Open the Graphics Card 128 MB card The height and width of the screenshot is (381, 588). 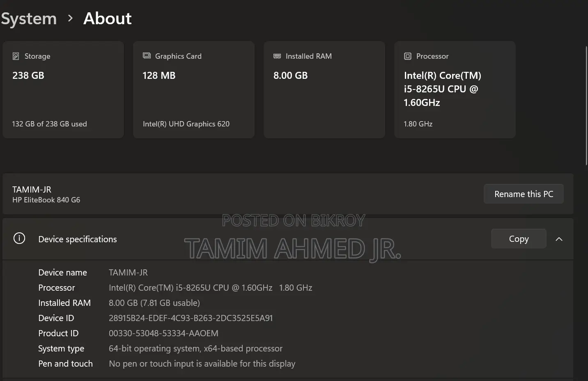click(194, 90)
